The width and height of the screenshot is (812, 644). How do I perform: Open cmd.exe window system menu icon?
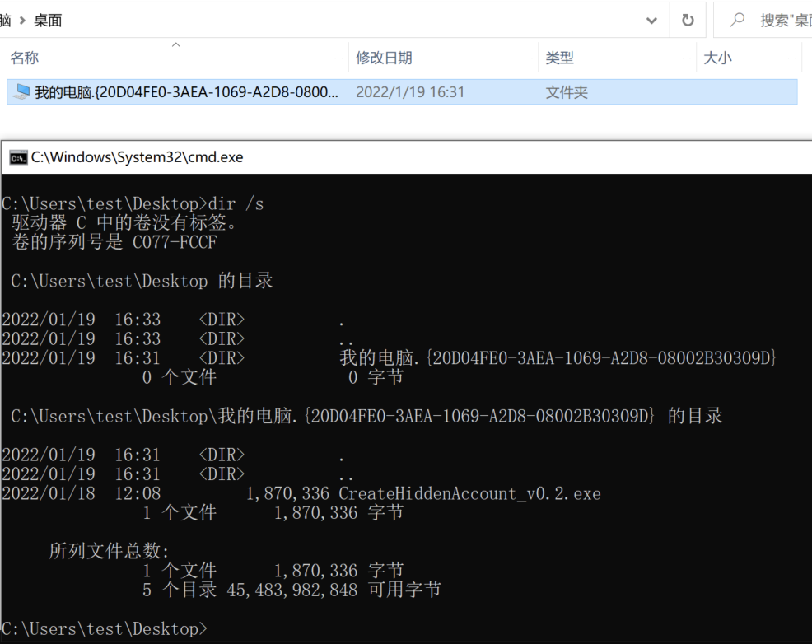click(18, 157)
